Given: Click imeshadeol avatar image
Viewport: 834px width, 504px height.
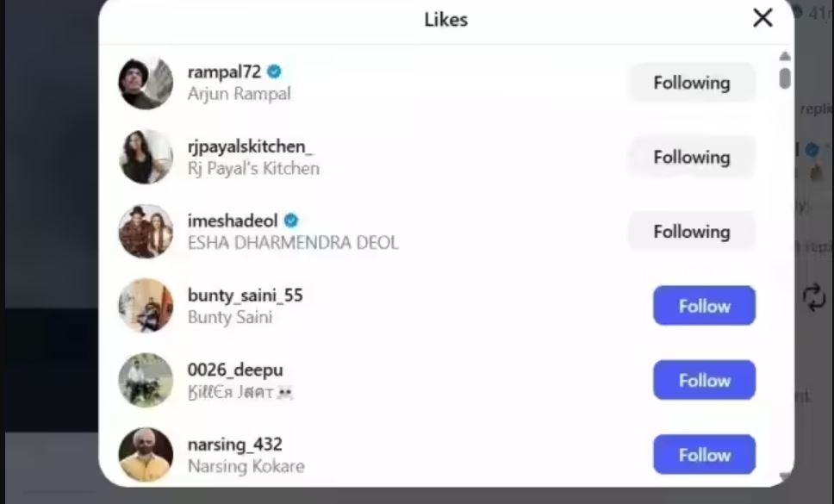Looking at the screenshot, I should (146, 231).
